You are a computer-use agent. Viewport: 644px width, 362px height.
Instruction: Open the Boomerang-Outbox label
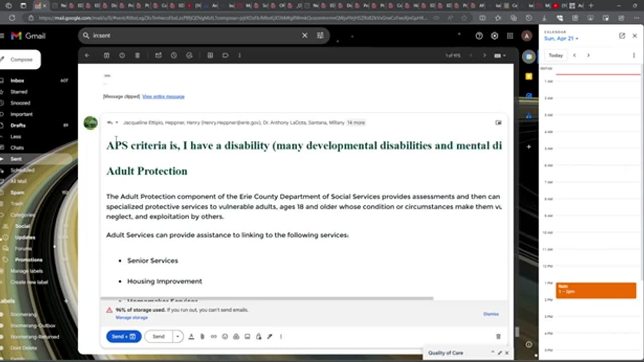coord(33,325)
